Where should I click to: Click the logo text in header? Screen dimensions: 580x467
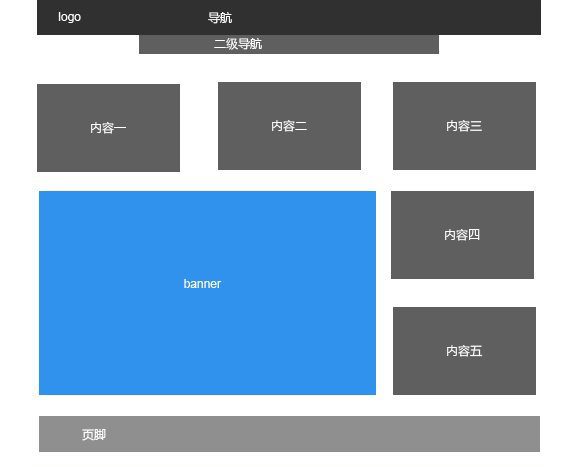[69, 17]
